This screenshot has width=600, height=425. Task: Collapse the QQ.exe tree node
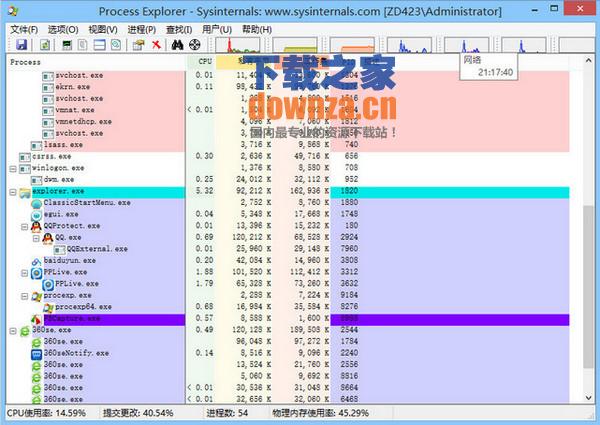point(36,238)
